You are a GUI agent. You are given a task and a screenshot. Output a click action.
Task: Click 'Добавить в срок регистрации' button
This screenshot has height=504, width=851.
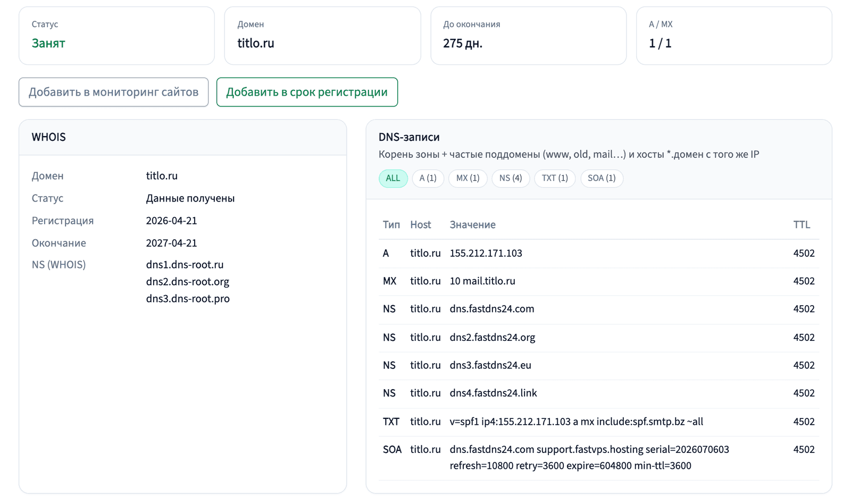pyautogui.click(x=307, y=92)
